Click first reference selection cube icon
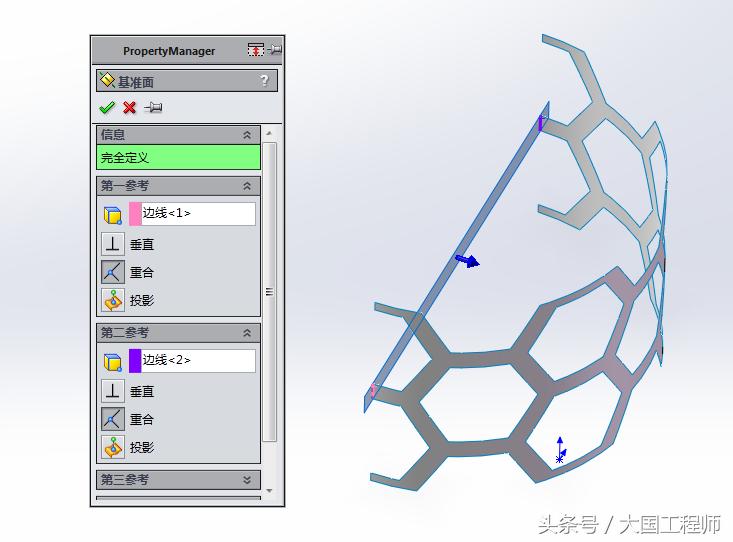This screenshot has height=542, width=733. point(113,215)
